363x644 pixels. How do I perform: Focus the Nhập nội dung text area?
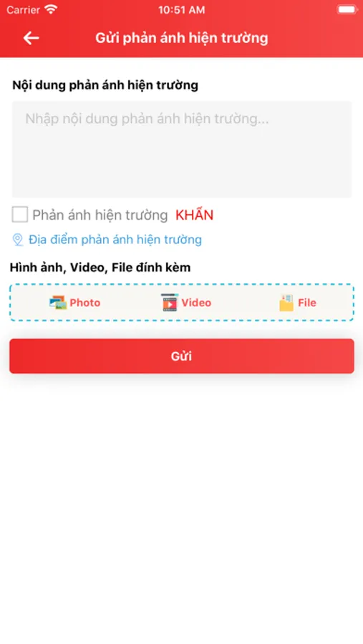coord(182,150)
